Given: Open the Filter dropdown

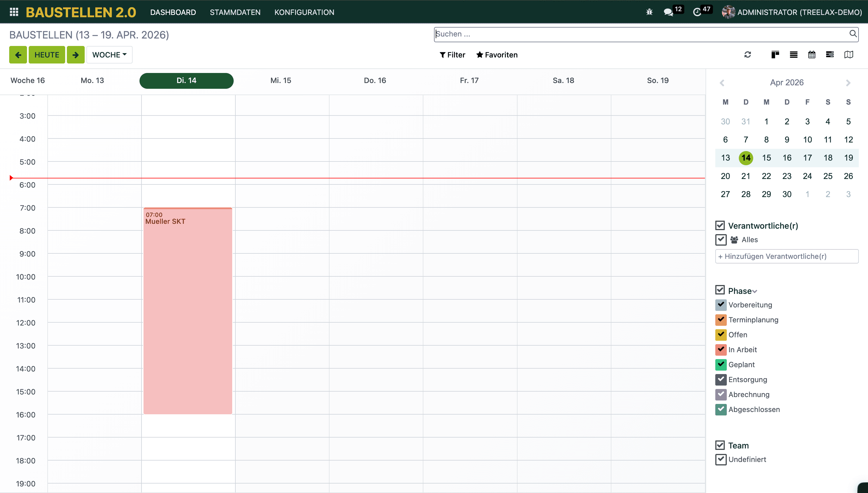Looking at the screenshot, I should [x=452, y=55].
